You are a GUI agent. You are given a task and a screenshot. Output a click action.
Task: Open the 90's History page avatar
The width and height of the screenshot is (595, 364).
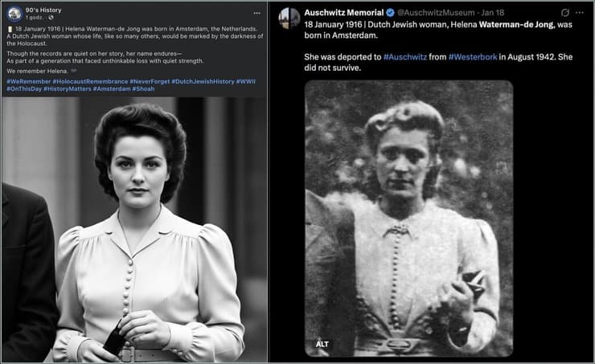coord(14,14)
